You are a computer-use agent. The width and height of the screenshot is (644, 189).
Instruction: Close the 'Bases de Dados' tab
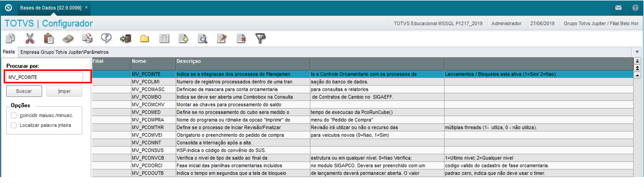pyautogui.click(x=86, y=8)
